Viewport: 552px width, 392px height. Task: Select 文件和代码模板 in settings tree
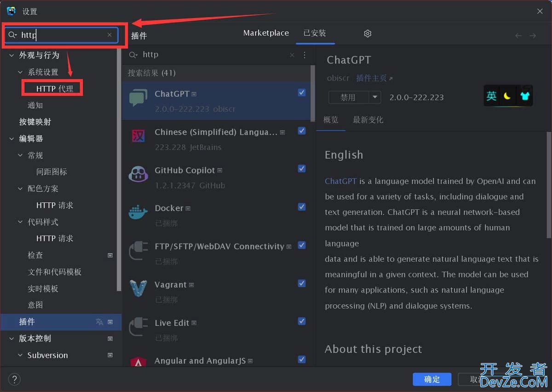tap(54, 272)
